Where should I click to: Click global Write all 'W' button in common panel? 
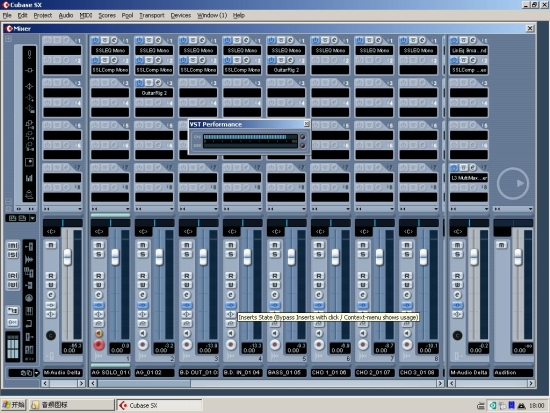click(x=13, y=285)
